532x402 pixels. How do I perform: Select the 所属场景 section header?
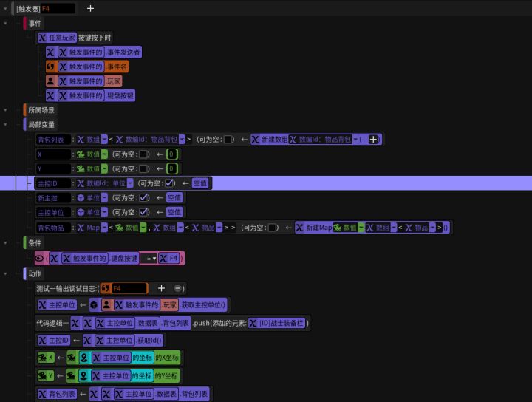tap(41, 110)
